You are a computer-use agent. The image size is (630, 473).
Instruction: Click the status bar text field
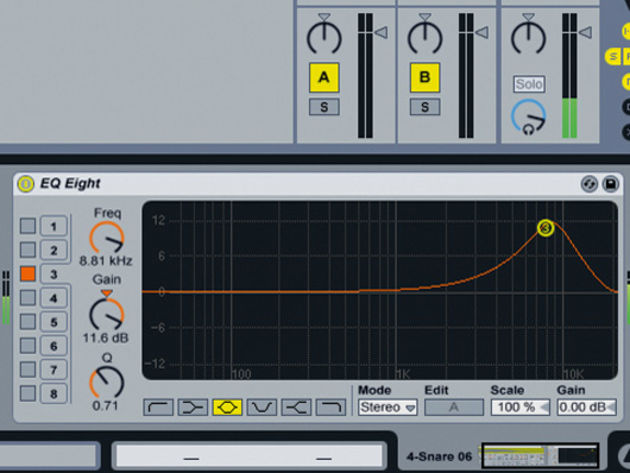(x=249, y=456)
